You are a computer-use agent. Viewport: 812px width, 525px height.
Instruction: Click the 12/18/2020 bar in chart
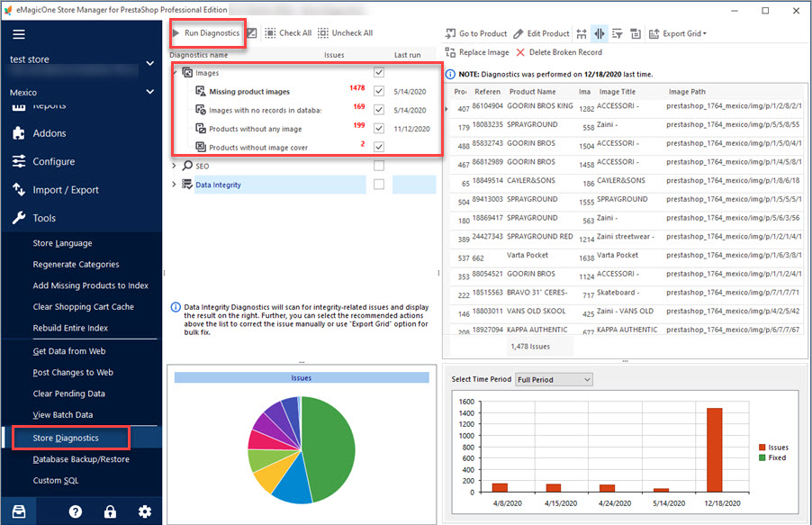[715, 450]
